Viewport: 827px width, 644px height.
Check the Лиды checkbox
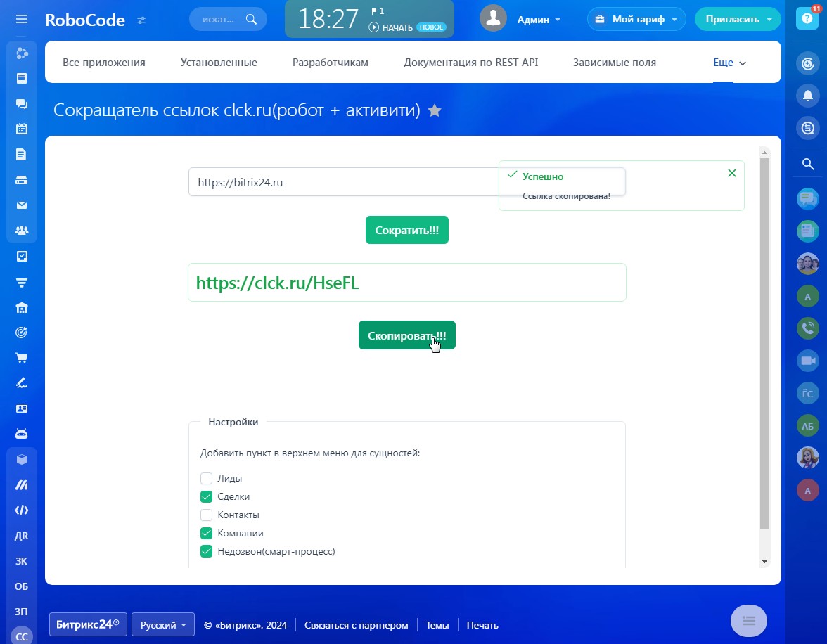tap(206, 478)
